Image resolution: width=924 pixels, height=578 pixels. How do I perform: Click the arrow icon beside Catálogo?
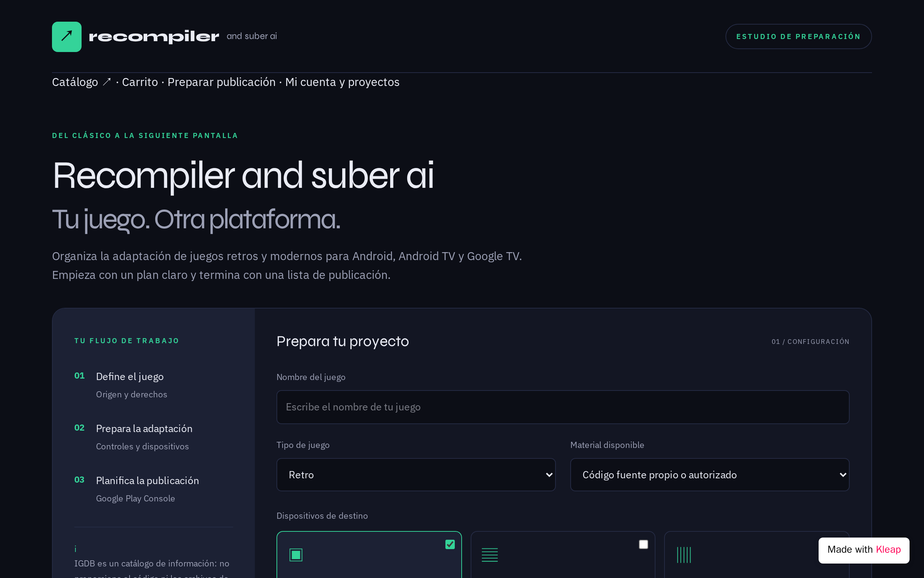107,82
